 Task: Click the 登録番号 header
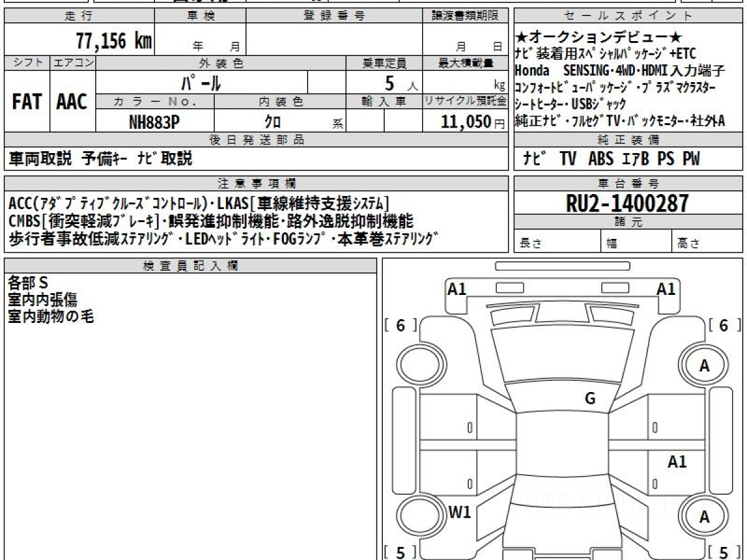334,16
